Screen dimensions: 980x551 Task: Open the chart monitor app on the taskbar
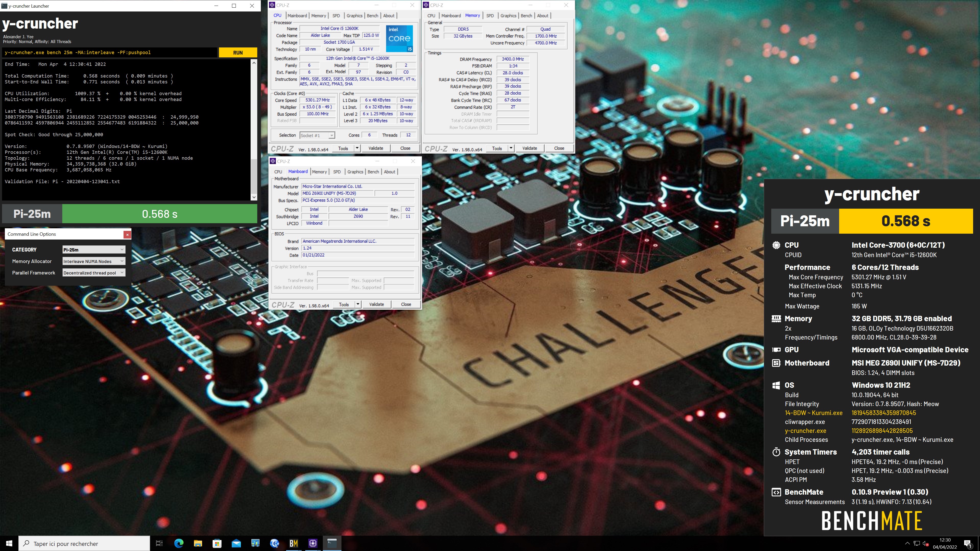point(255,543)
